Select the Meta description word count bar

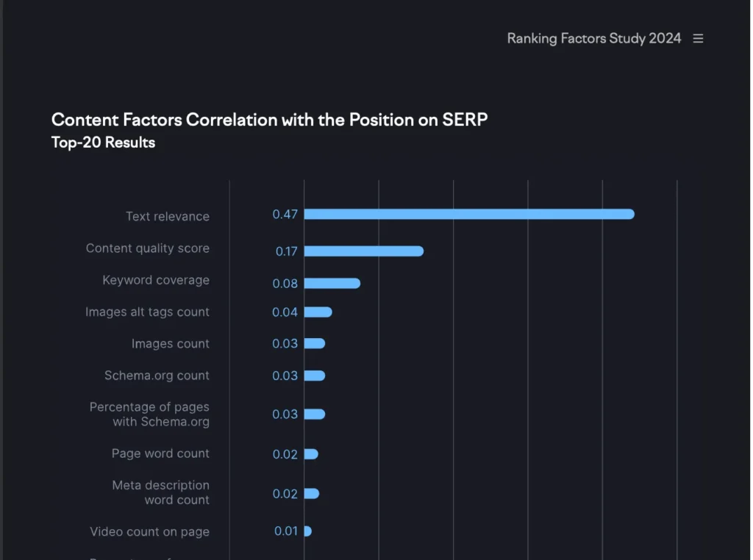pos(311,494)
